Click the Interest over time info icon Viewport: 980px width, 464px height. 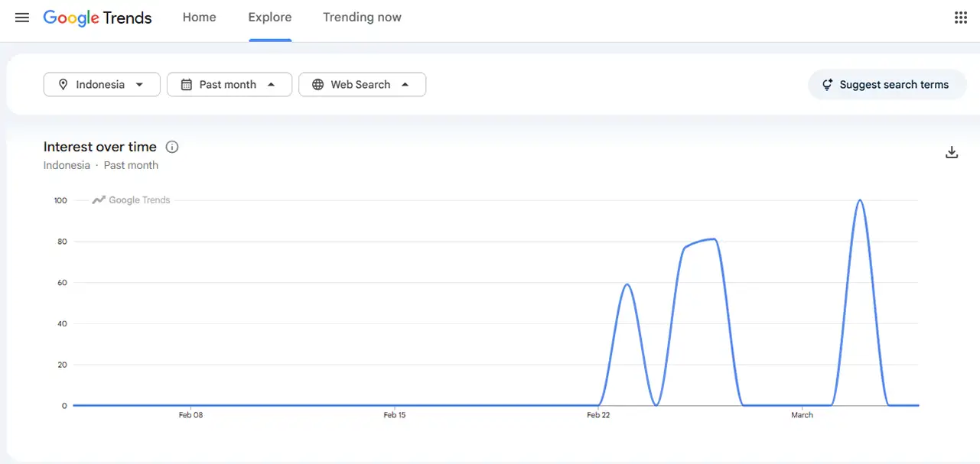[x=171, y=146]
